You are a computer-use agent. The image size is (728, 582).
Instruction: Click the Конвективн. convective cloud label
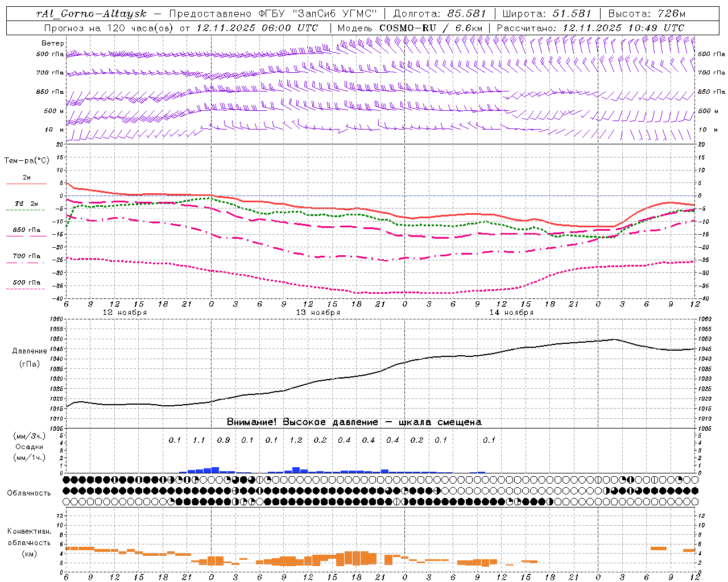[29, 531]
